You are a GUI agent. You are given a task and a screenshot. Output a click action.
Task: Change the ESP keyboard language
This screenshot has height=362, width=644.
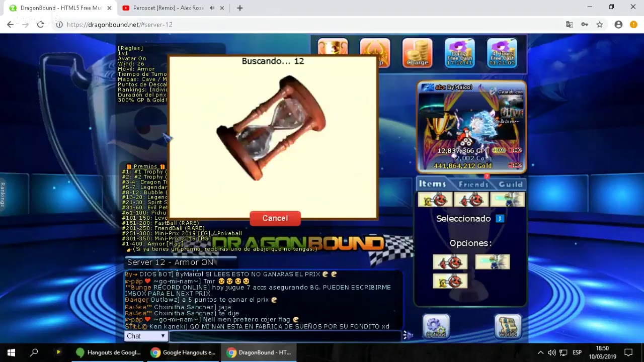(577, 352)
